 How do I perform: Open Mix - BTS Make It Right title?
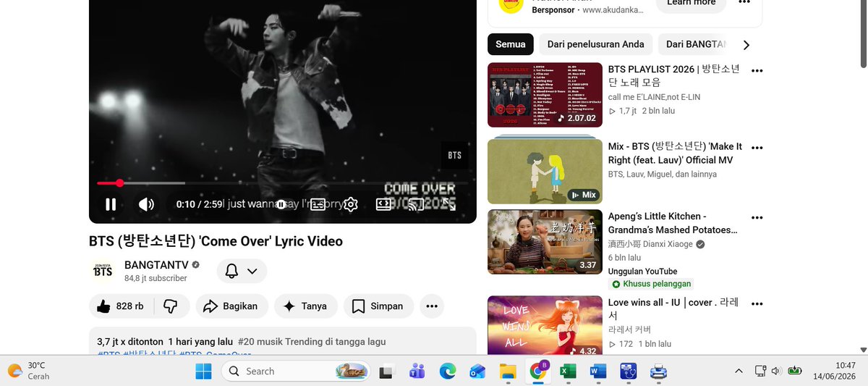(x=675, y=154)
